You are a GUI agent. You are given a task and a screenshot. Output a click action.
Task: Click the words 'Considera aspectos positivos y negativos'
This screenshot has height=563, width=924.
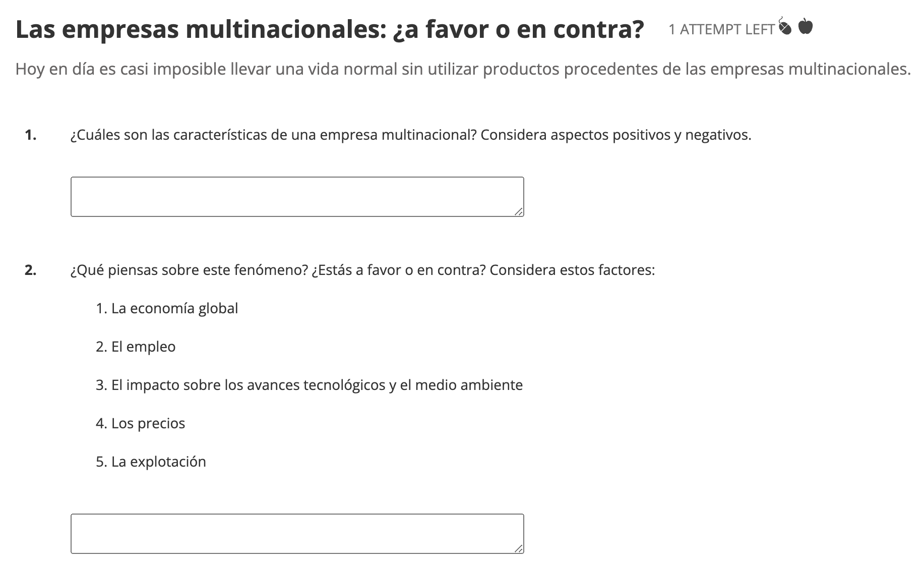(x=615, y=135)
